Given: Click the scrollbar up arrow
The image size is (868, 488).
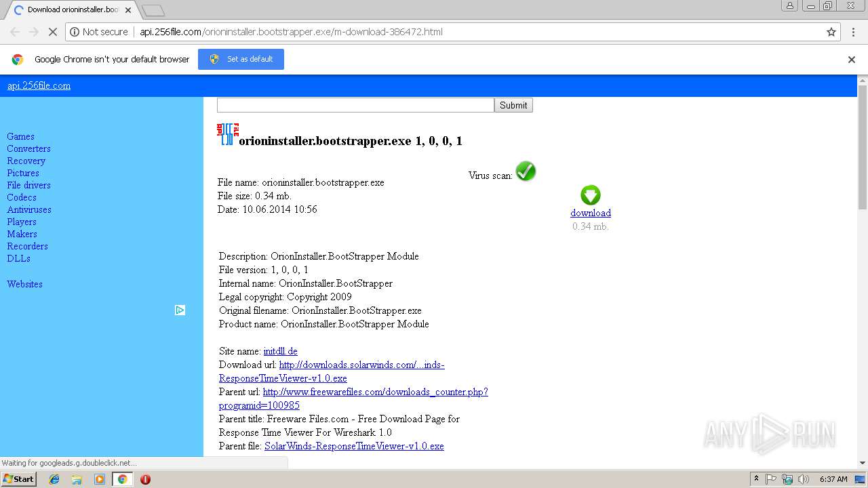Looking at the screenshot, I should pos(863,80).
